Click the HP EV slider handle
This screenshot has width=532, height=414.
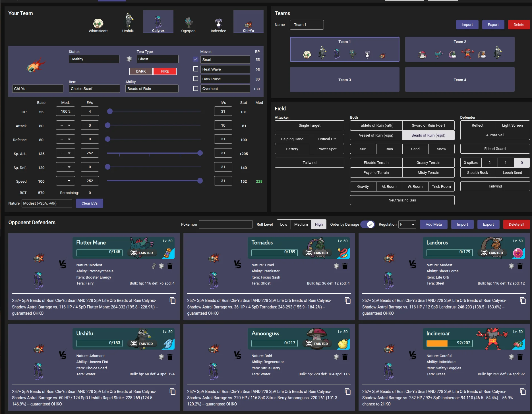click(x=110, y=112)
